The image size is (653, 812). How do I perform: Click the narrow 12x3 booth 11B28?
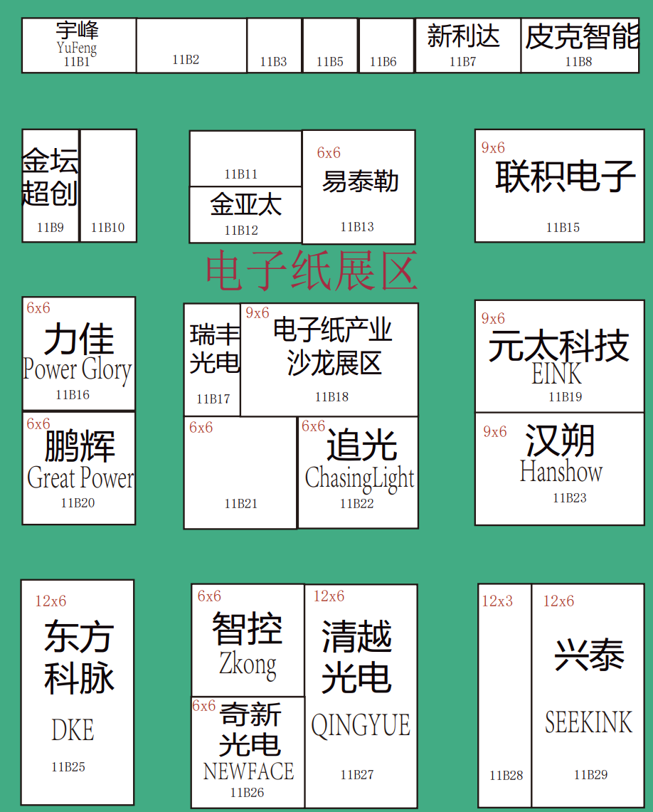(x=505, y=695)
